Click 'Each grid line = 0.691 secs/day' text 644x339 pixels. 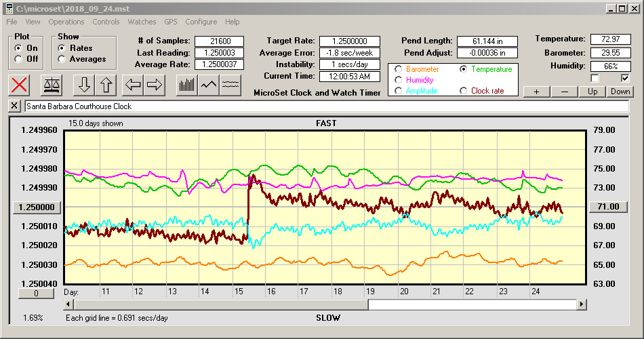click(x=117, y=317)
